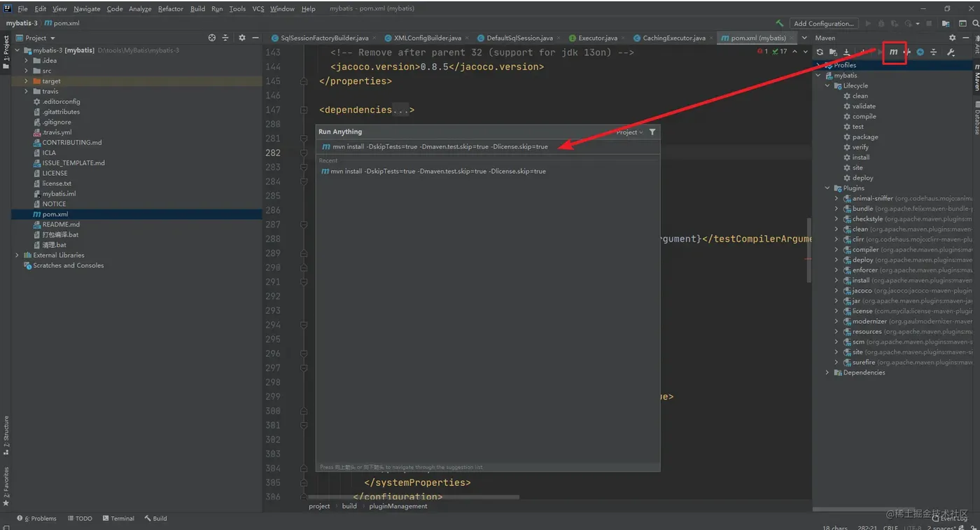Expand the target folder in Project tree
980x530 pixels.
[27, 81]
